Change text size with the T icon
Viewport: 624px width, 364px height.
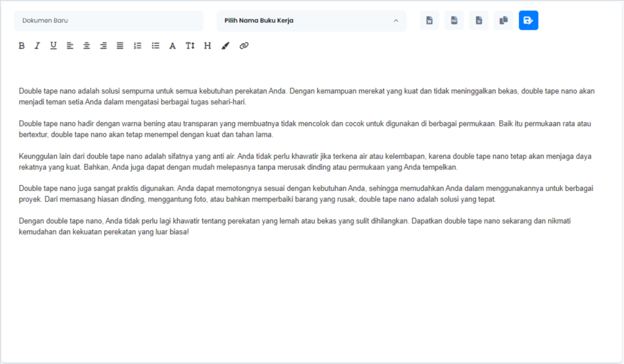click(x=190, y=46)
